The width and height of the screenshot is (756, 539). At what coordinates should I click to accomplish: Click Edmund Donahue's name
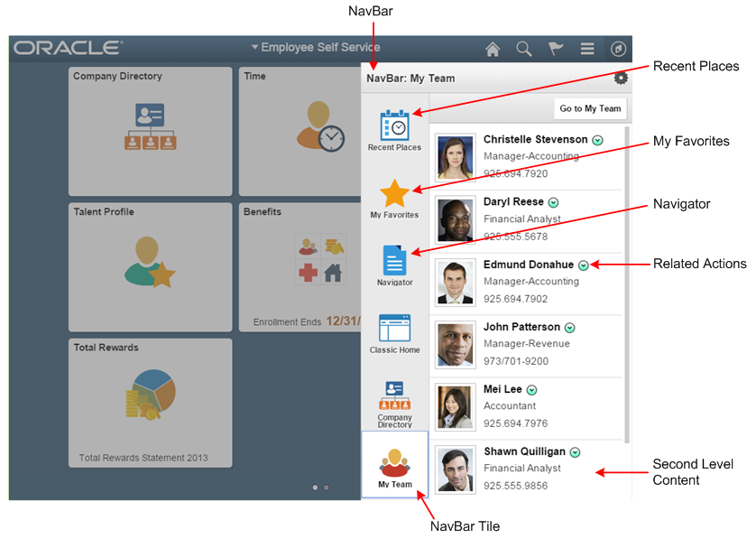pyautogui.click(x=529, y=265)
